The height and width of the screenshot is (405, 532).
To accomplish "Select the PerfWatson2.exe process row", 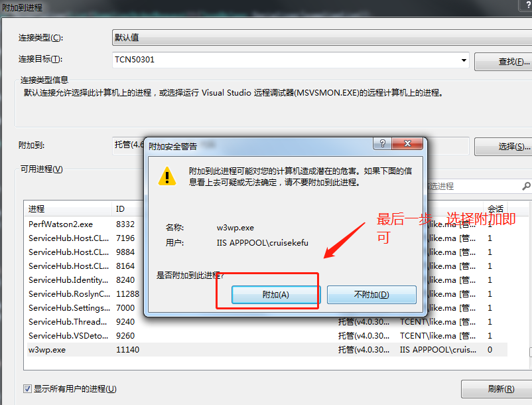I will click(x=86, y=224).
